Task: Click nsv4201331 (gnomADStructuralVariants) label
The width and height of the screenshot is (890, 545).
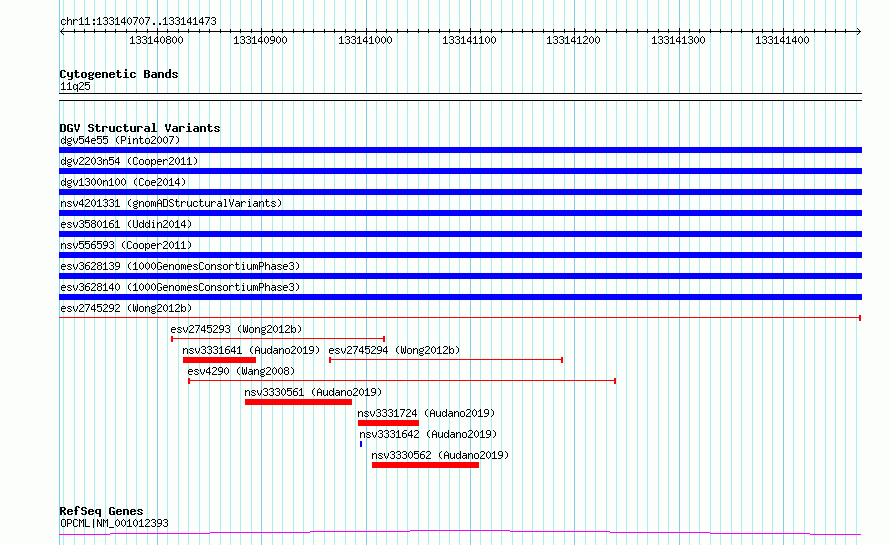Action: coord(171,203)
